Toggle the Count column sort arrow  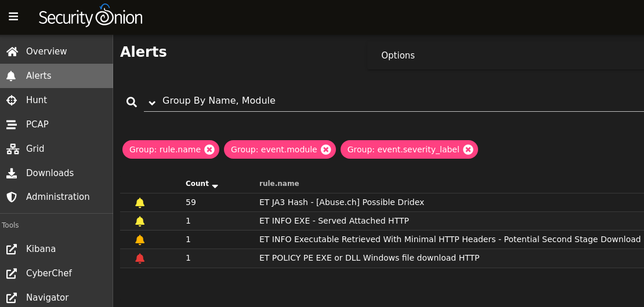(215, 186)
